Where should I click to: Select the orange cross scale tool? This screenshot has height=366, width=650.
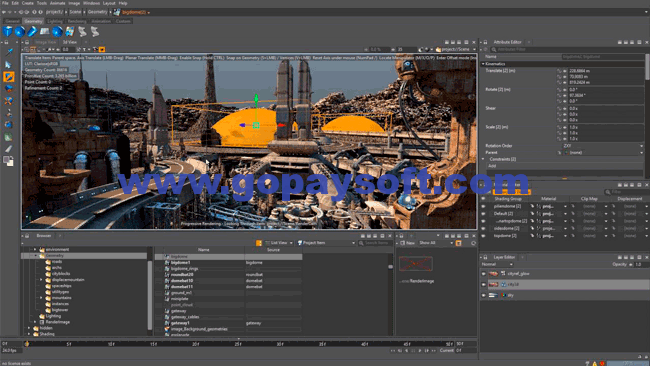point(8,100)
